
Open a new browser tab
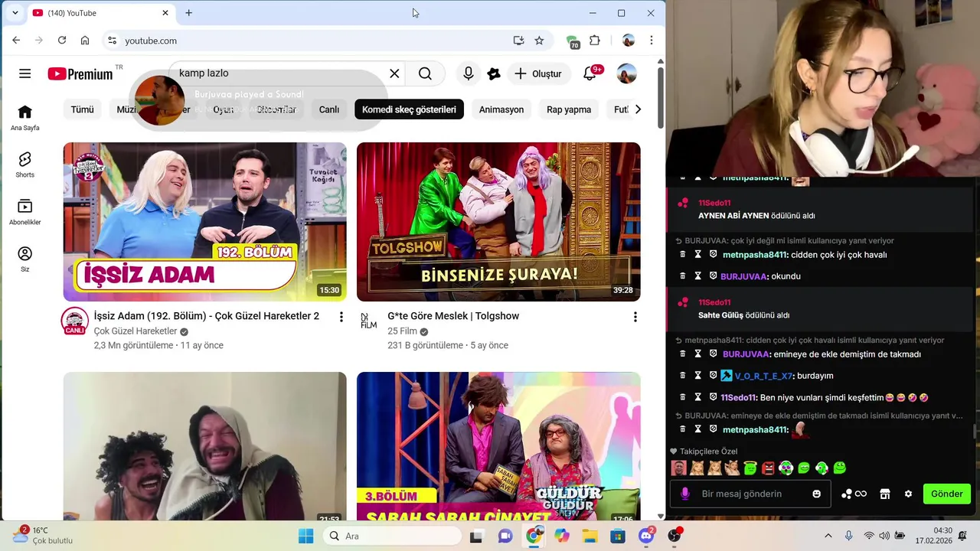tap(188, 13)
